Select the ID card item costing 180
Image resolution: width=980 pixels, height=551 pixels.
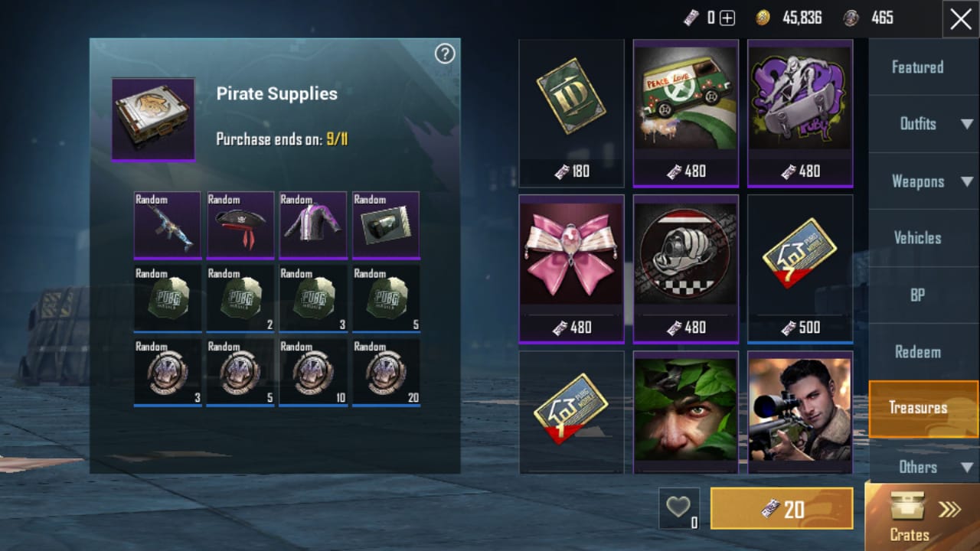coord(571,113)
